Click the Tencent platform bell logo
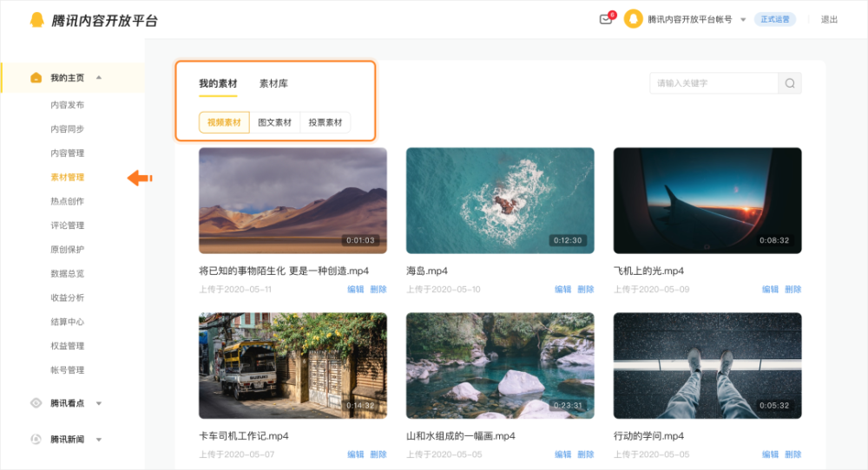The height and width of the screenshot is (470, 868). tap(36, 20)
